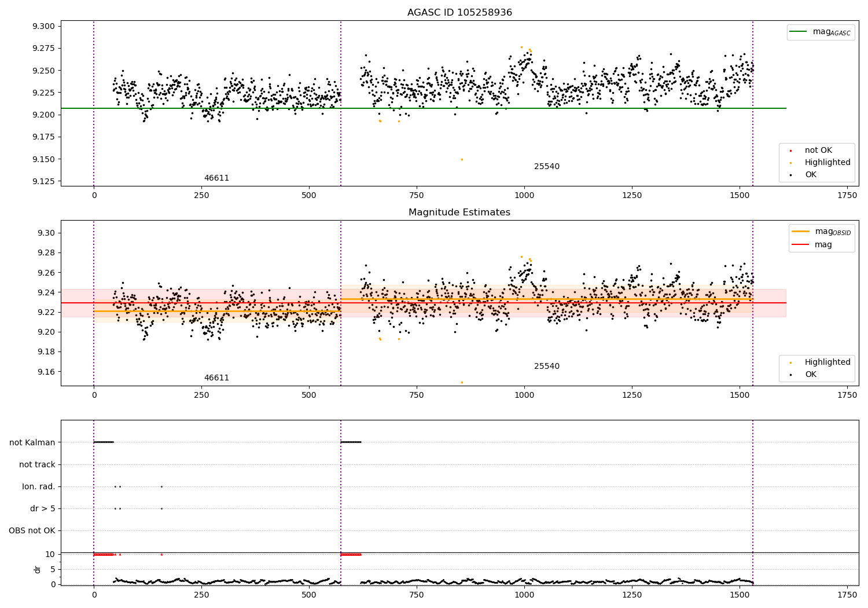
Task: Click the 9.200 y-axis tick label
Action: pyautogui.click(x=43, y=115)
